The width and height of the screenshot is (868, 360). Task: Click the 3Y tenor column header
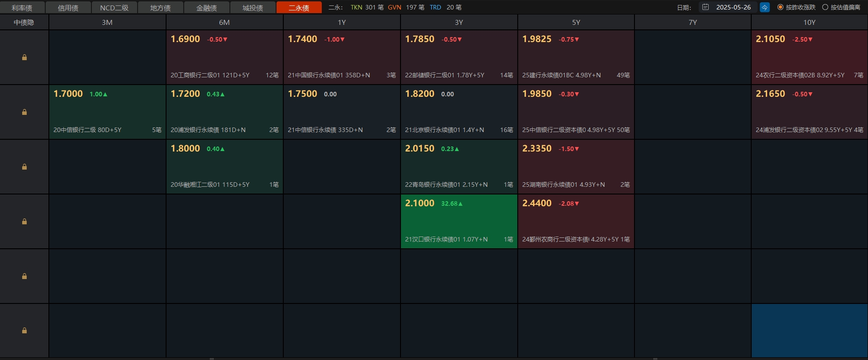[x=459, y=22]
